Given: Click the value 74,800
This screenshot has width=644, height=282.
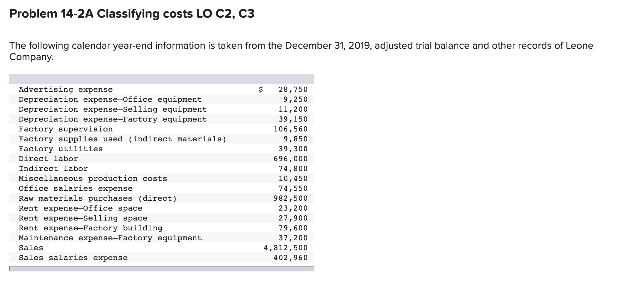Looking at the screenshot, I should tap(293, 169).
